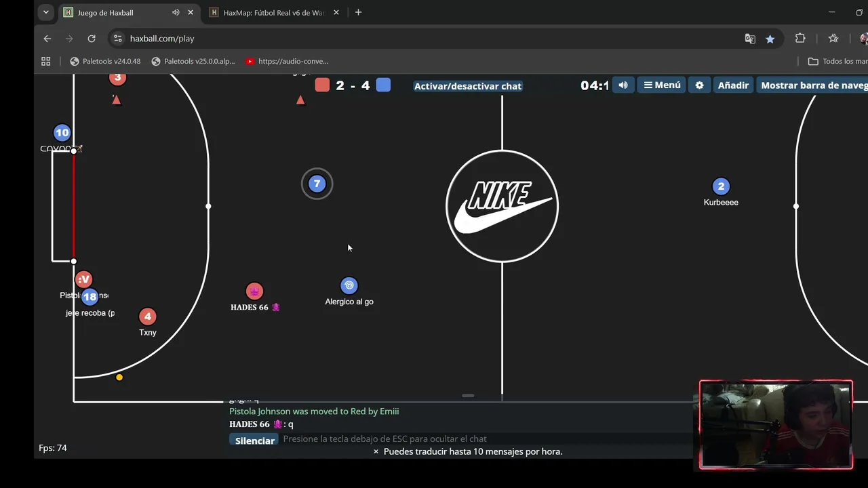The image size is (868, 488).
Task: Open the audio-converter YouTube bookmark
Action: pos(287,61)
